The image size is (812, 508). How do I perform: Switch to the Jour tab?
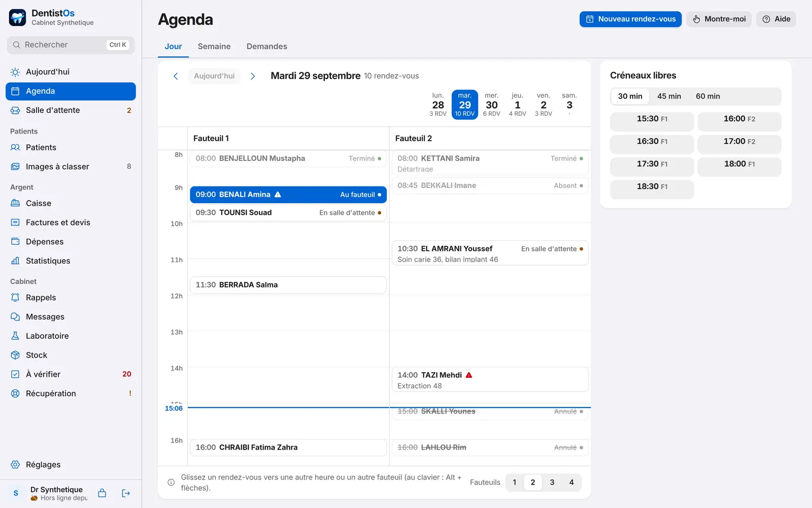pos(173,46)
